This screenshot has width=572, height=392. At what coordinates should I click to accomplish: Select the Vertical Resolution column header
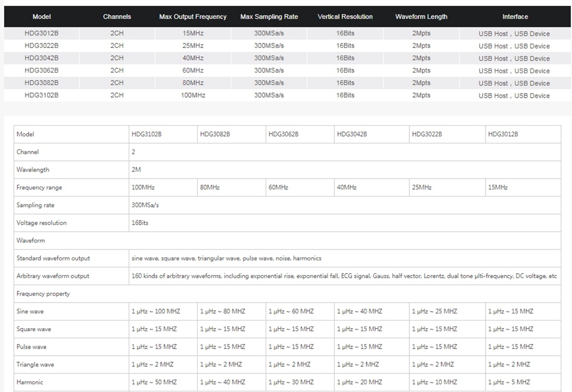click(x=345, y=17)
